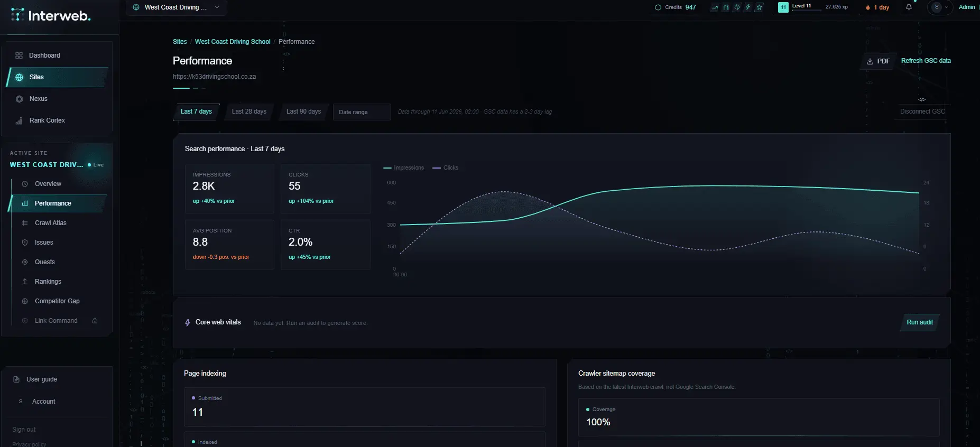The height and width of the screenshot is (447, 980).
Task: Run the Core web vitals audit
Action: click(x=920, y=322)
